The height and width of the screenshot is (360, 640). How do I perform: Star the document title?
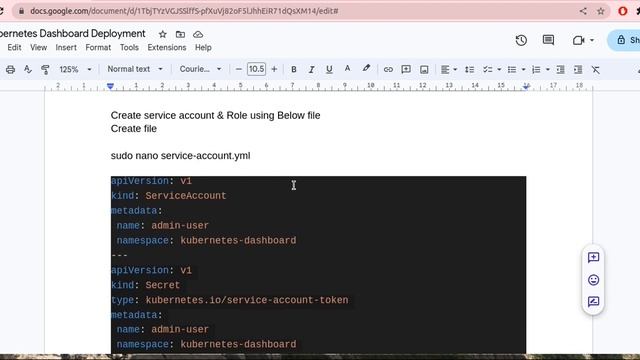tap(162, 34)
